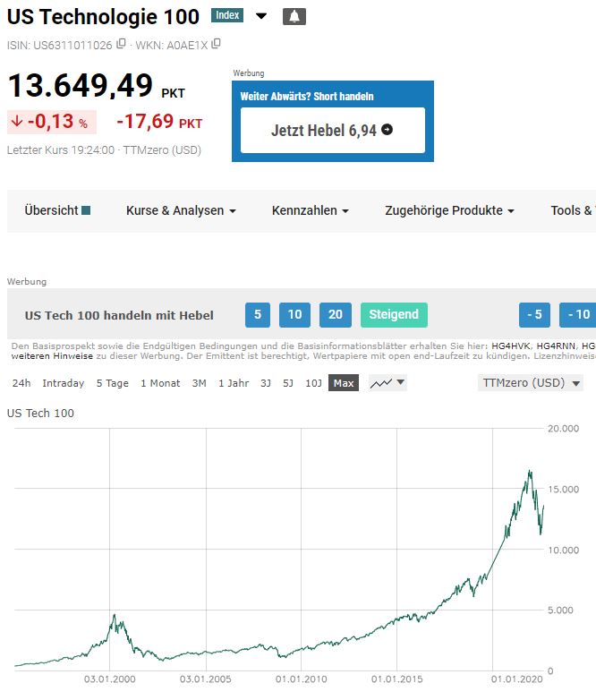This screenshot has height=700, width=596.
Task: Click the arrow icon in Jetzt Hebel button
Action: [x=387, y=130]
